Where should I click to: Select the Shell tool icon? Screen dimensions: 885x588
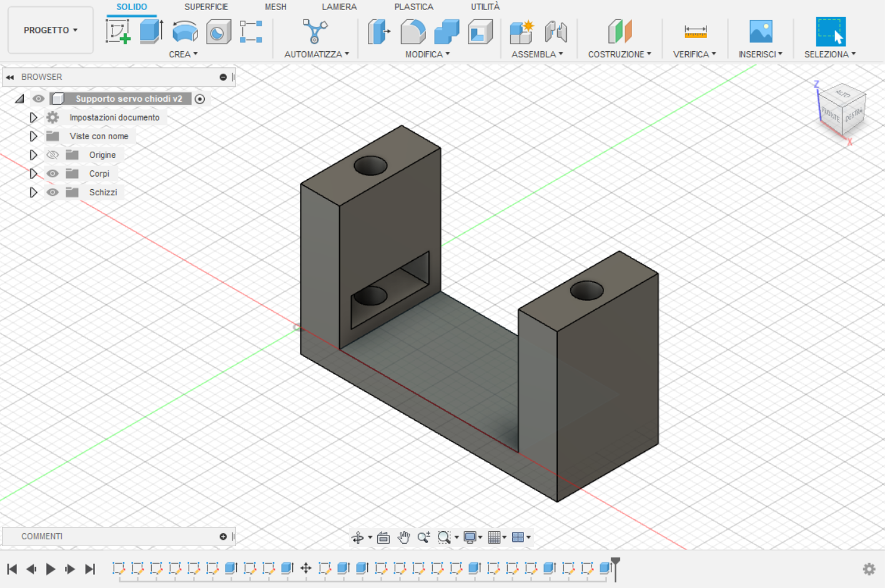tap(480, 31)
